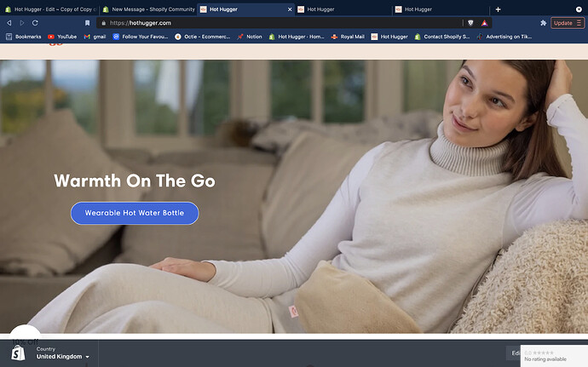Open the Notion bookmark
588x367 pixels.
(x=250, y=37)
